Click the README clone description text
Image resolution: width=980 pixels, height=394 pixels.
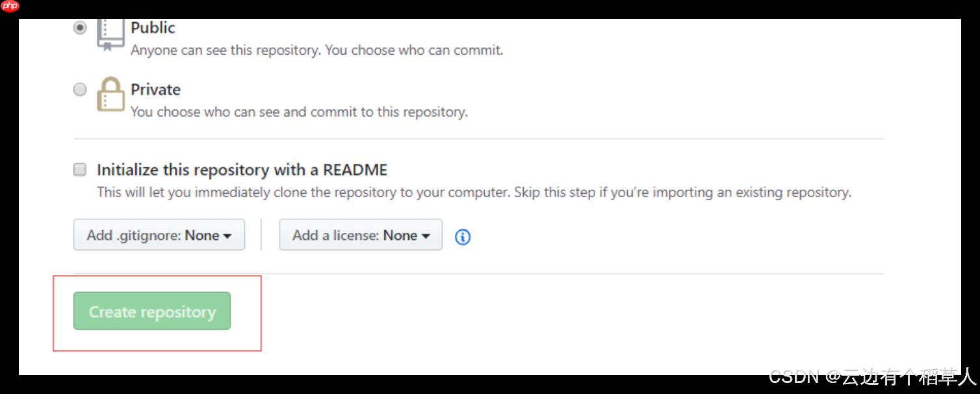(474, 192)
